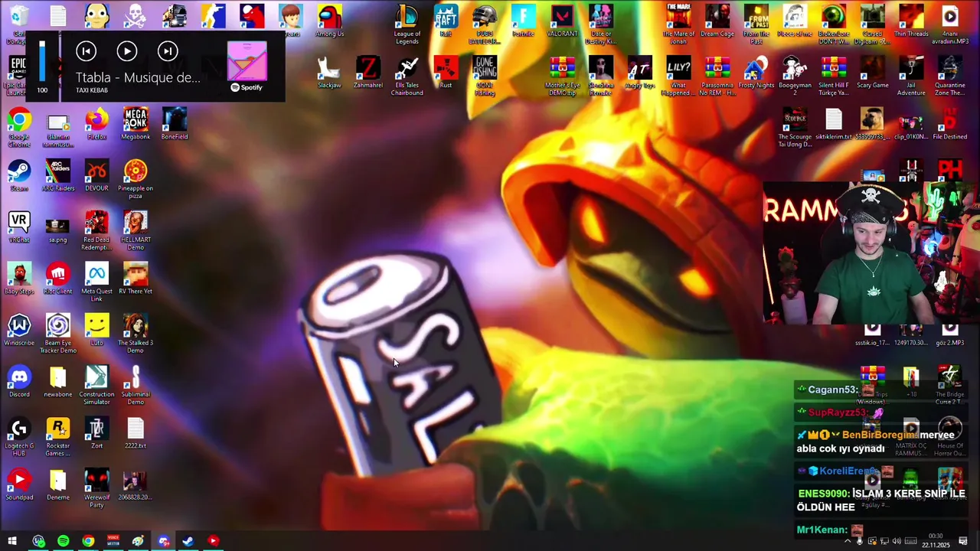Open the DEVOUR game icon

[x=96, y=175]
